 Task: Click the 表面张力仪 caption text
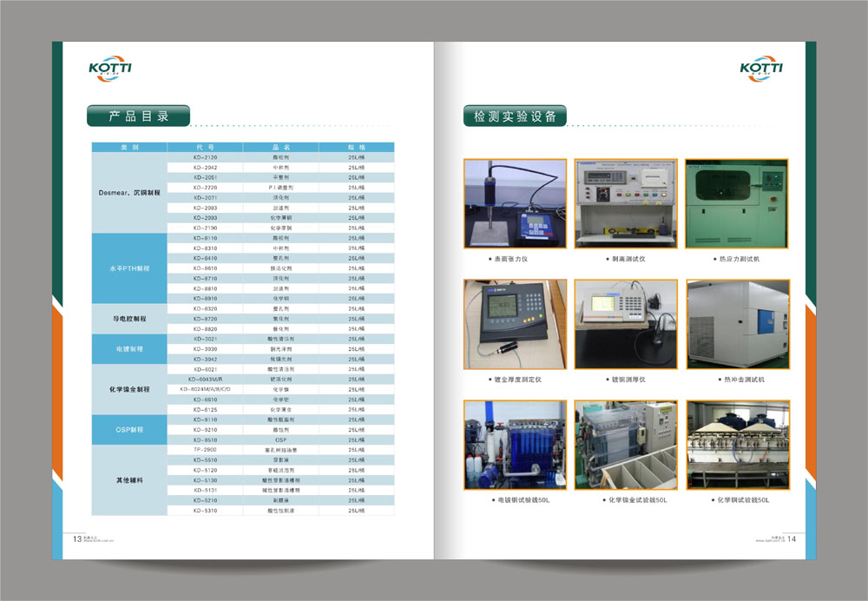(x=511, y=259)
